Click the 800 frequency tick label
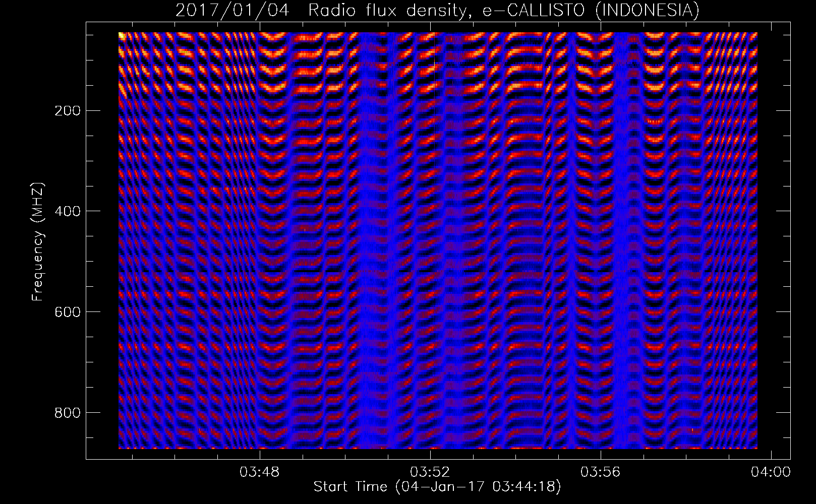The height and width of the screenshot is (504, 816). point(68,413)
